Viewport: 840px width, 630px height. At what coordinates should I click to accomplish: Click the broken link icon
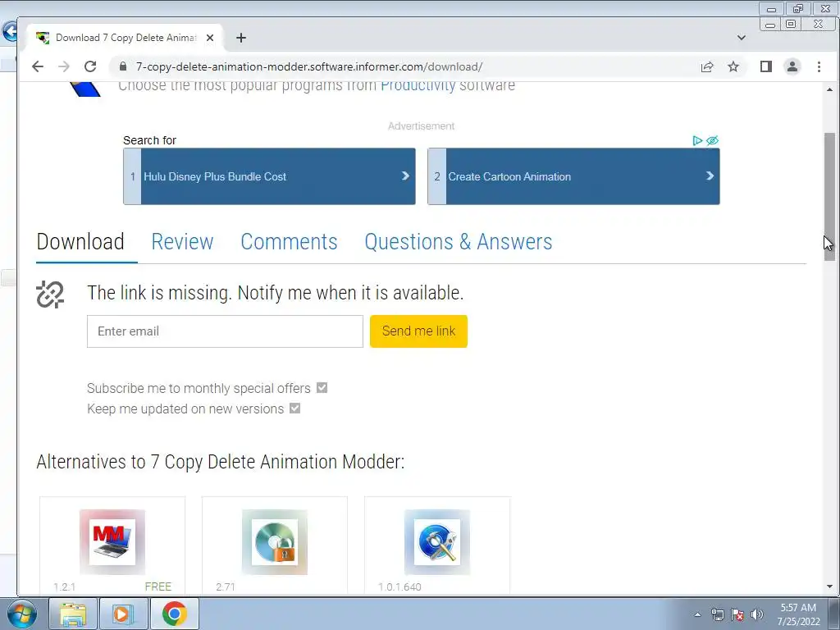point(50,294)
